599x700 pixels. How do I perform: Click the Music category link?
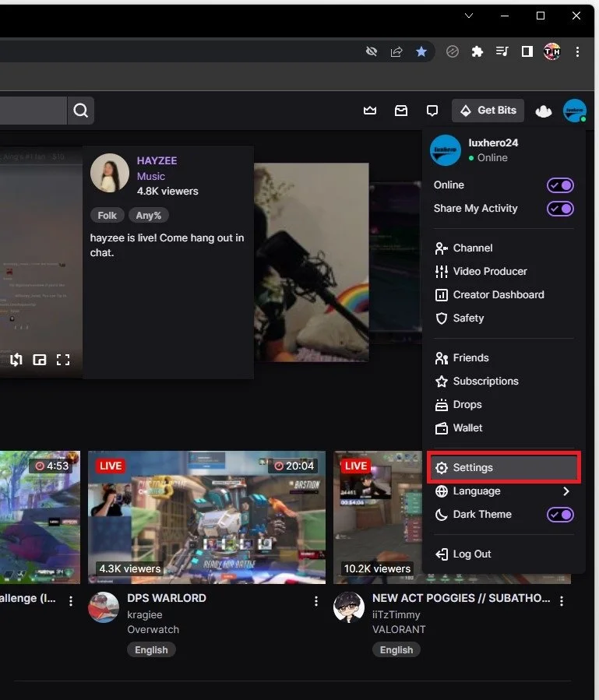tap(151, 176)
